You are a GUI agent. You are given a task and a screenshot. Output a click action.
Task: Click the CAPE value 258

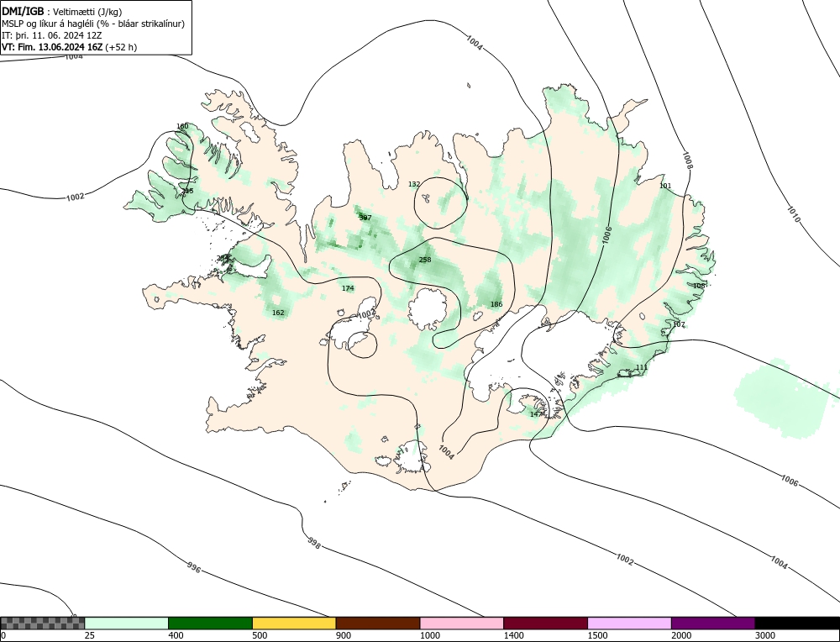point(425,260)
